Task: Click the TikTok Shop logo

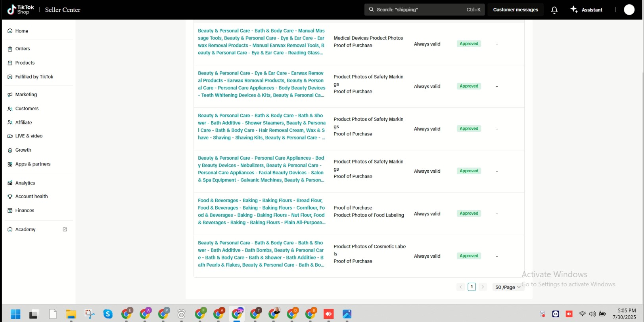Action: click(21, 10)
